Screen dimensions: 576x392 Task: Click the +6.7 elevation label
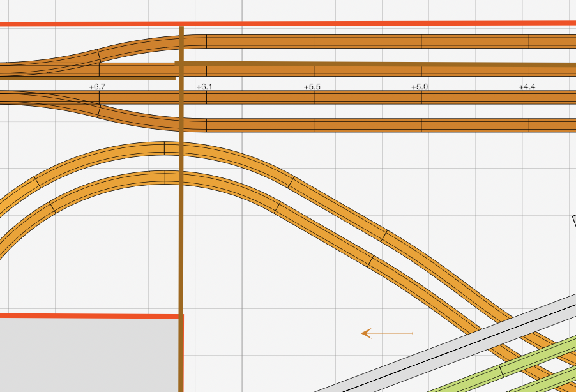tap(97, 87)
